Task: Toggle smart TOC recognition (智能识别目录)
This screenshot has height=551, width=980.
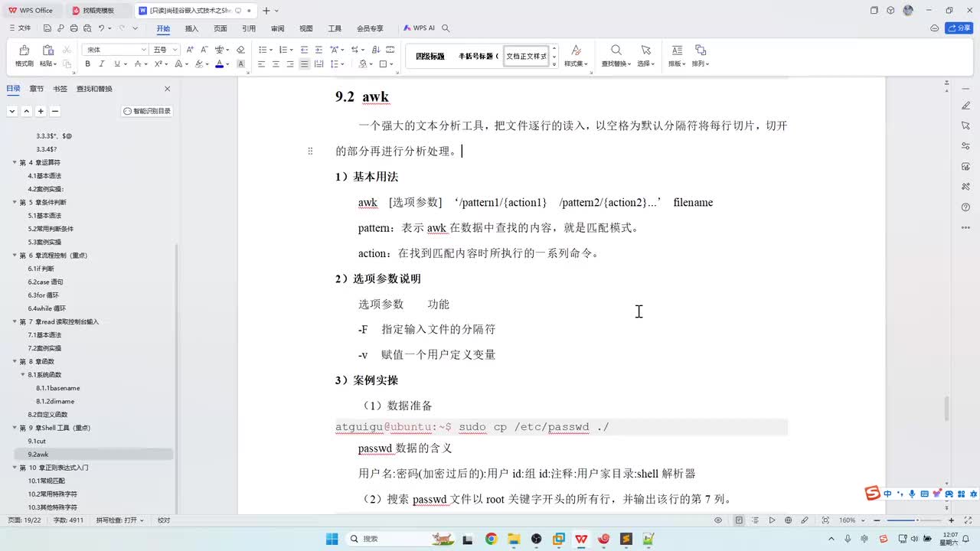Action: [x=147, y=111]
